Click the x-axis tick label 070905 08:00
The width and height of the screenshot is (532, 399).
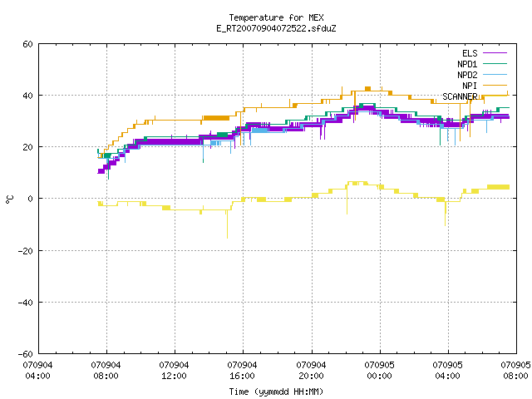point(515,370)
